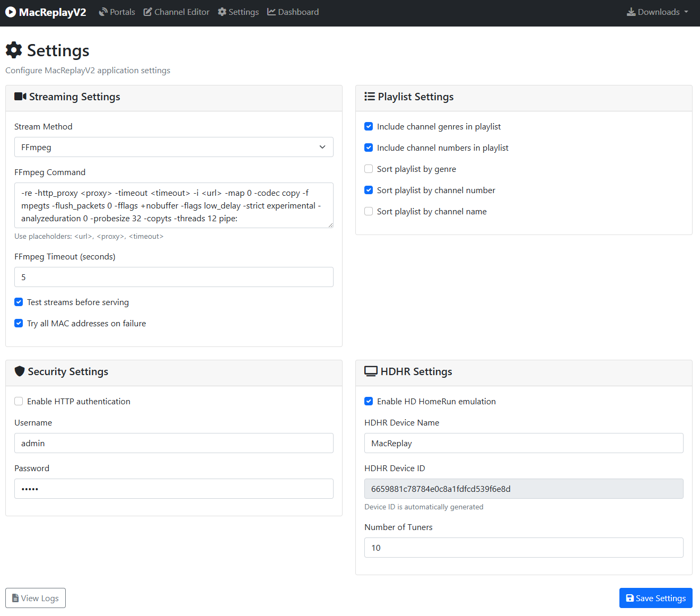Click the Dashboard chart icon
This screenshot has height=616, width=700.
(272, 12)
